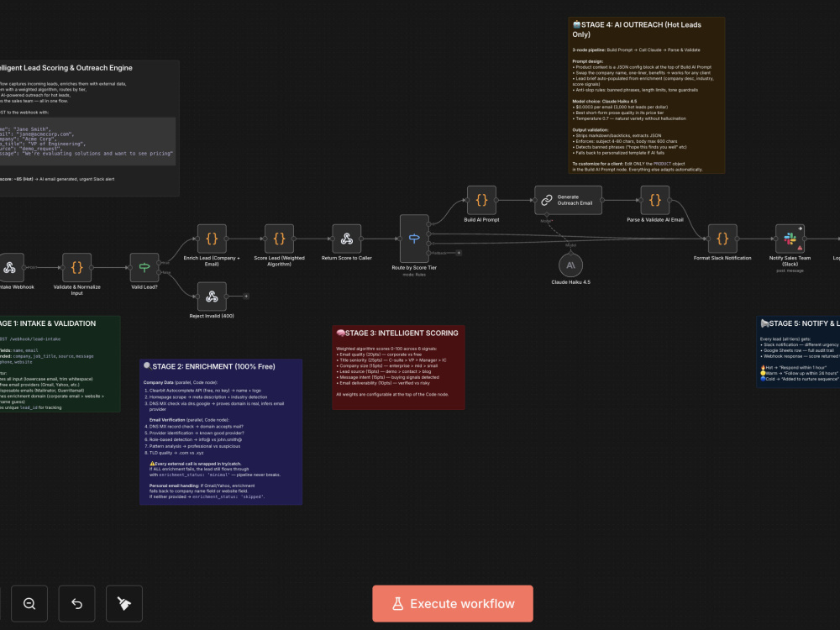The image size is (840, 630).
Task: Open the Route by Score Tier switch node
Action: click(414, 239)
